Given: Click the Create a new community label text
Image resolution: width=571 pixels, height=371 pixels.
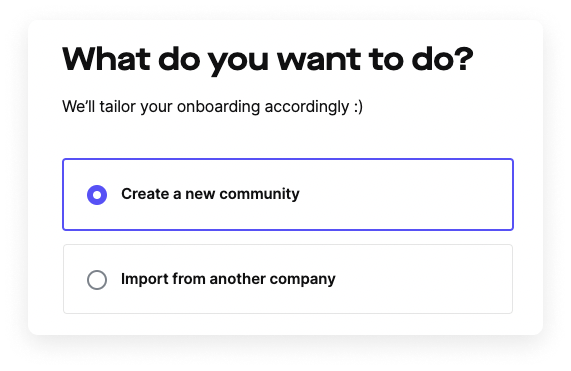Looking at the screenshot, I should pos(210,194).
